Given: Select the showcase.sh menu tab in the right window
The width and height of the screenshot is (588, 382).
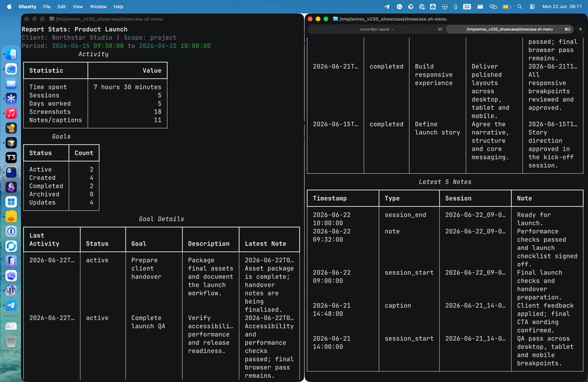Looking at the screenshot, I should (509, 29).
